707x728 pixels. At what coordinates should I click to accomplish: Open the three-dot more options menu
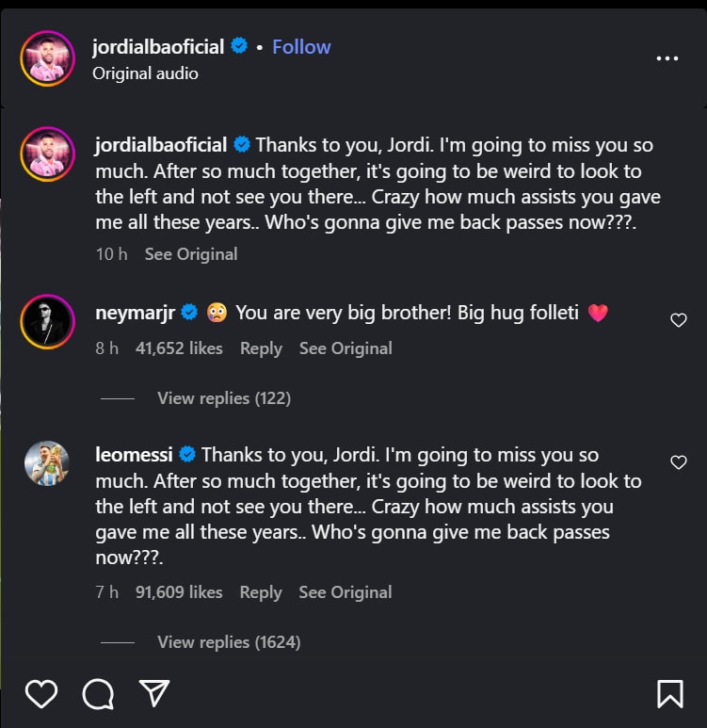coord(667,58)
